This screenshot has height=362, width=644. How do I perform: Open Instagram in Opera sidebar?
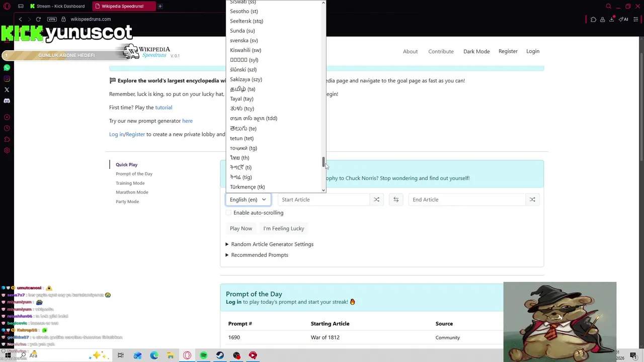[x=7, y=78]
